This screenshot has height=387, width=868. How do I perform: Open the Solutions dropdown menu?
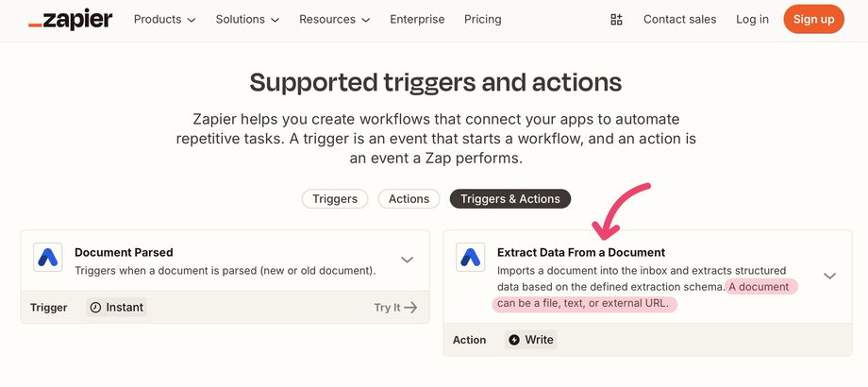[247, 19]
